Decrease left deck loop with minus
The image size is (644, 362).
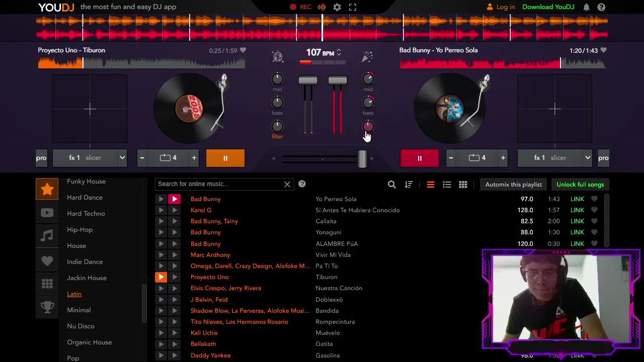142,158
